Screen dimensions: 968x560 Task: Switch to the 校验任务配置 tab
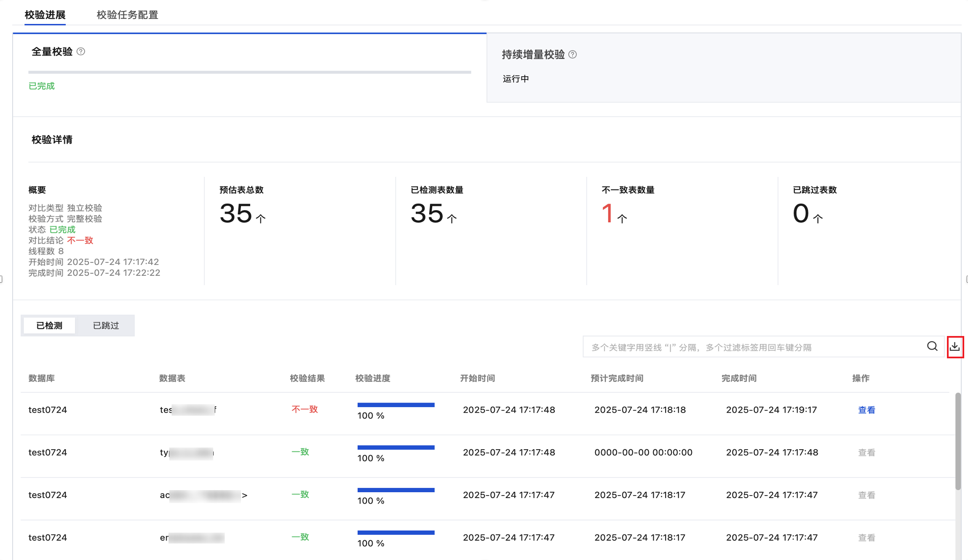[x=127, y=15]
